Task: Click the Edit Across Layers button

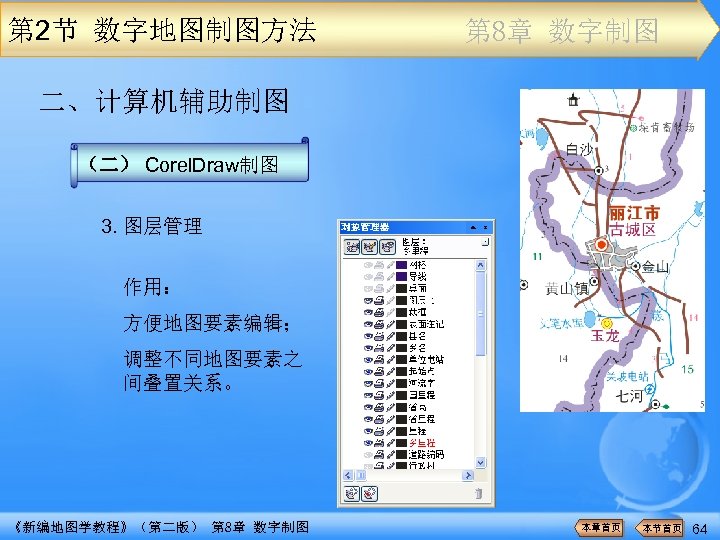Action: point(370,247)
